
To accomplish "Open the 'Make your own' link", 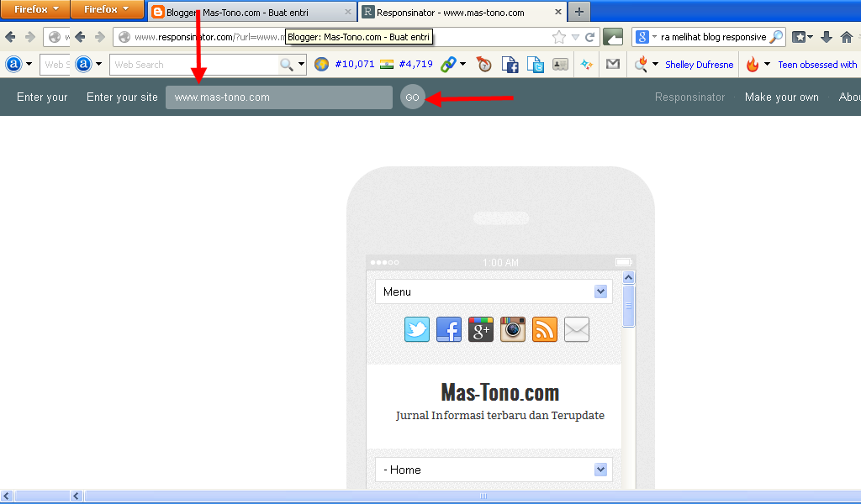I will coord(781,97).
